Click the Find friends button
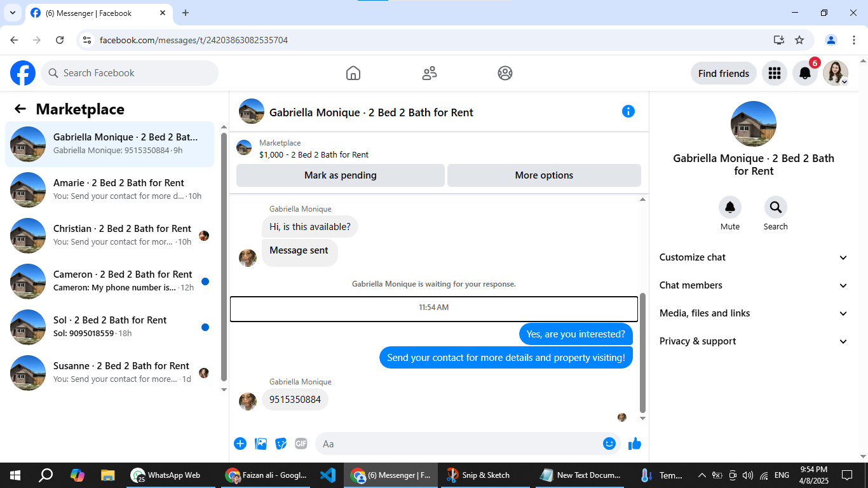The image size is (868, 488). pyautogui.click(x=724, y=73)
